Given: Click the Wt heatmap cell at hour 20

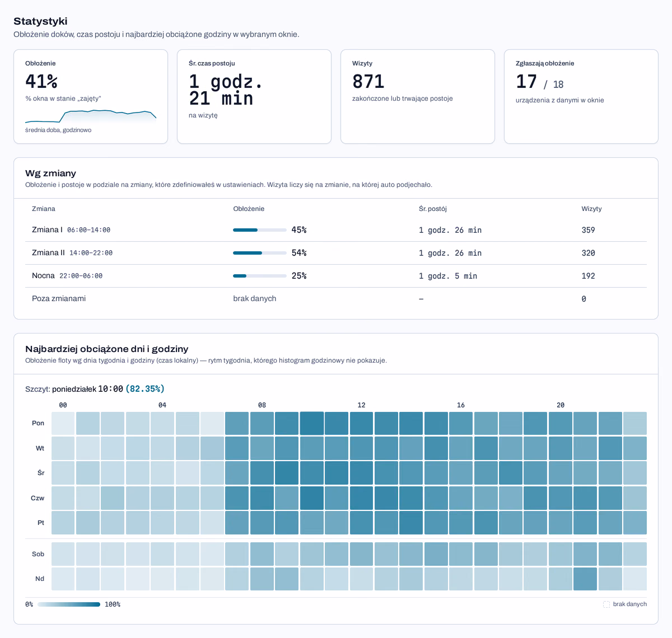Looking at the screenshot, I should click(x=561, y=448).
